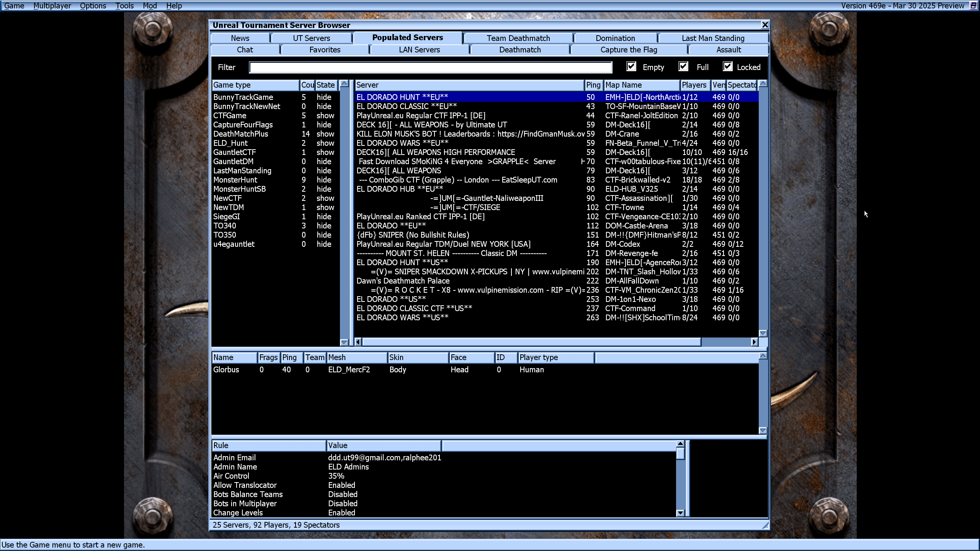The width and height of the screenshot is (980, 551).
Task: Open the Assault tab
Action: pyautogui.click(x=728, y=50)
